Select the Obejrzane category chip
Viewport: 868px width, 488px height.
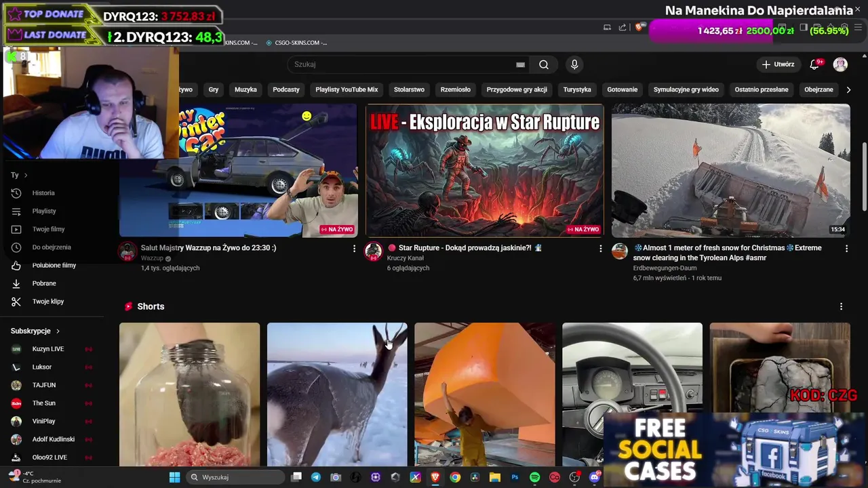coord(818,89)
